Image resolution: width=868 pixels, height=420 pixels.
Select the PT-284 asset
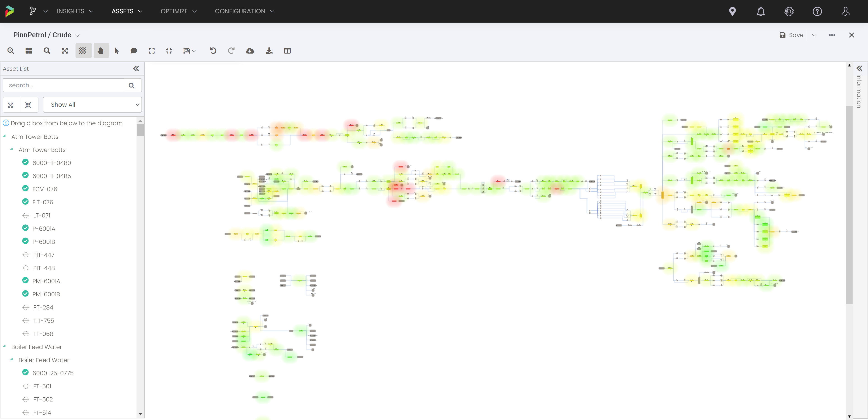(43, 308)
